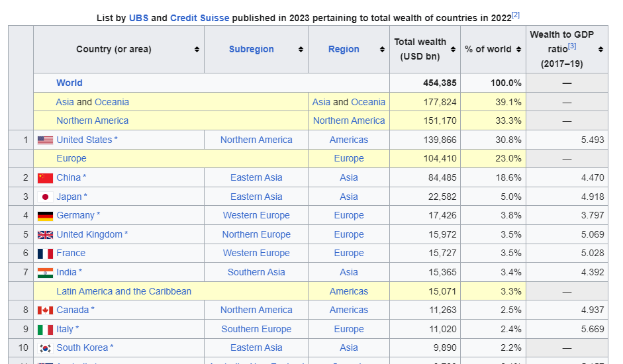The image size is (623, 364).
Task: Select Germany wealth to GDP ratio 3.797
Action: tap(593, 215)
